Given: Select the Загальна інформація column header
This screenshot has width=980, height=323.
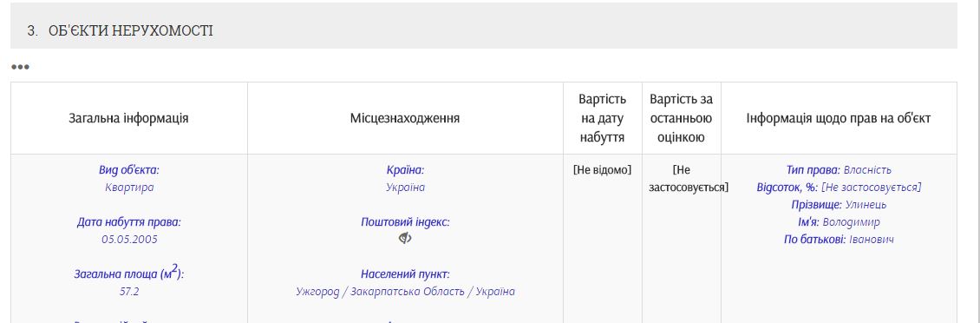Looking at the screenshot, I should (x=128, y=118).
